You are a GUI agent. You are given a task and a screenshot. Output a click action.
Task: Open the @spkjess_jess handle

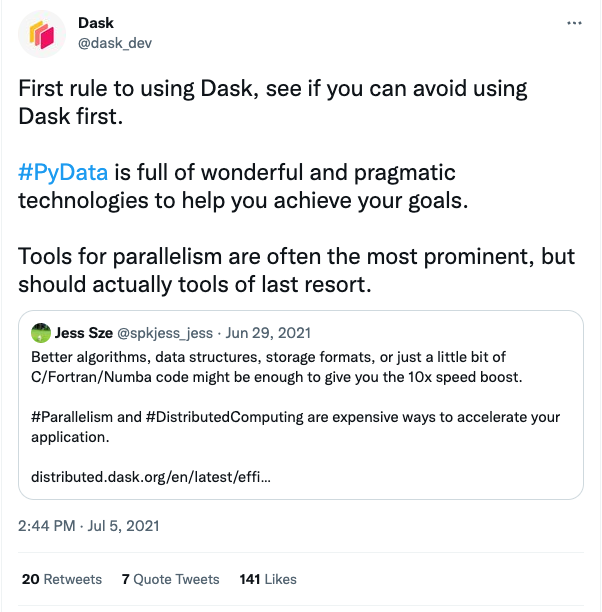tap(165, 333)
